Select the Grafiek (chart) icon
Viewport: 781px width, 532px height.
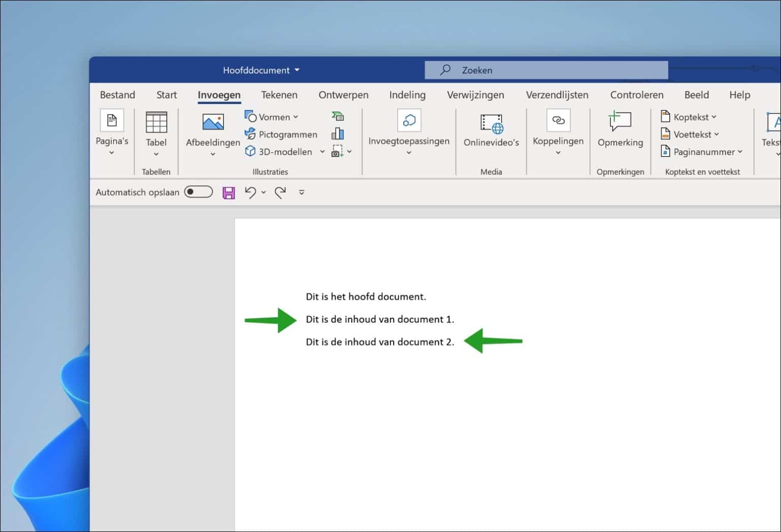(337, 133)
